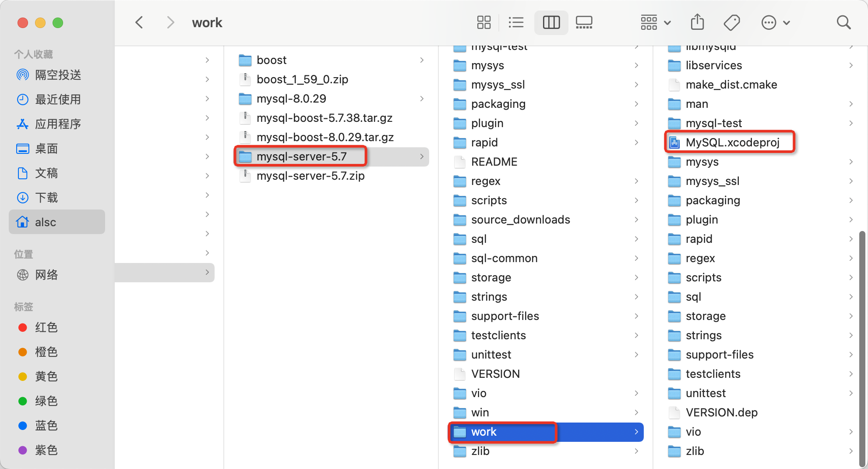Open the mysql-8.0.29 folder
Image resolution: width=868 pixels, height=469 pixels.
pyautogui.click(x=332, y=99)
